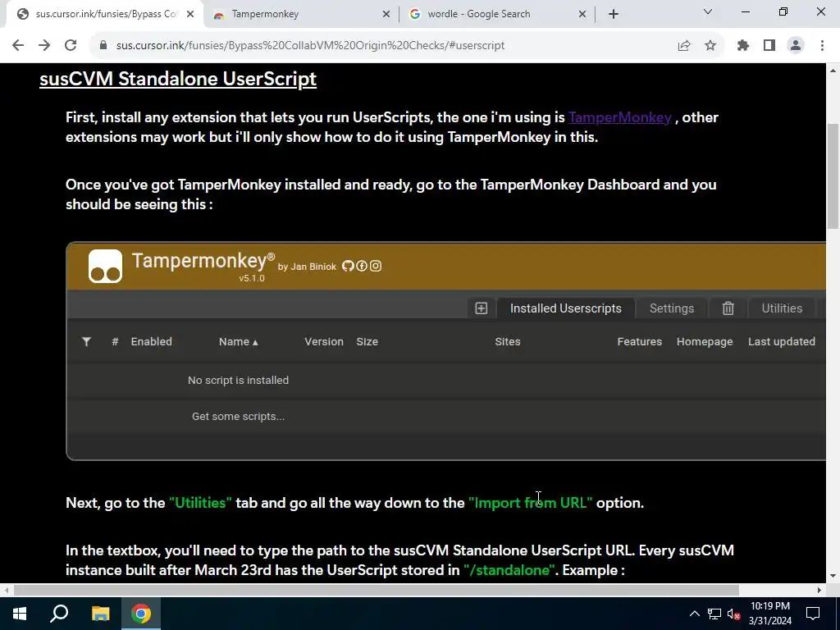Switch to the wordle - Google Search tab
The width and height of the screenshot is (840, 630).
point(496,14)
